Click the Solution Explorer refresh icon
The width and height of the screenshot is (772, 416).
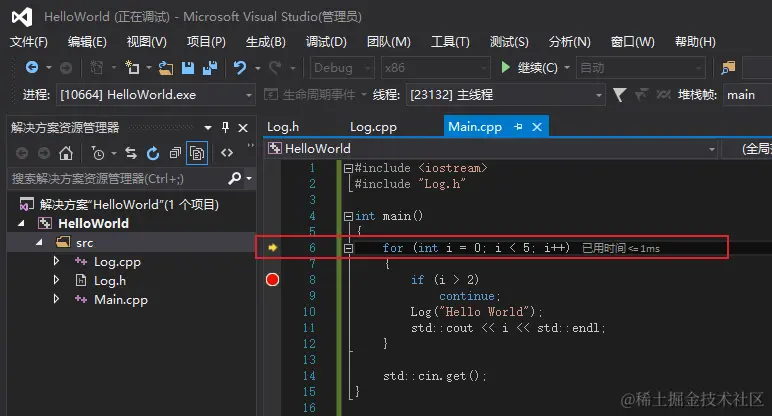click(x=153, y=153)
